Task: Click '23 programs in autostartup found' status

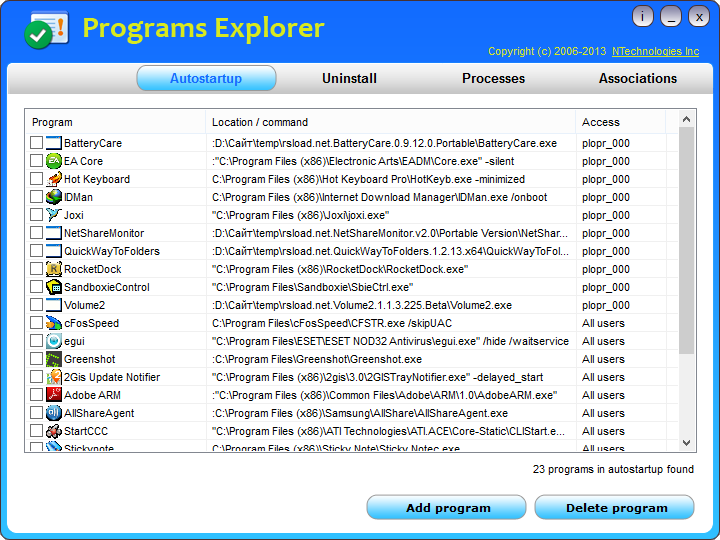Action: tap(613, 469)
